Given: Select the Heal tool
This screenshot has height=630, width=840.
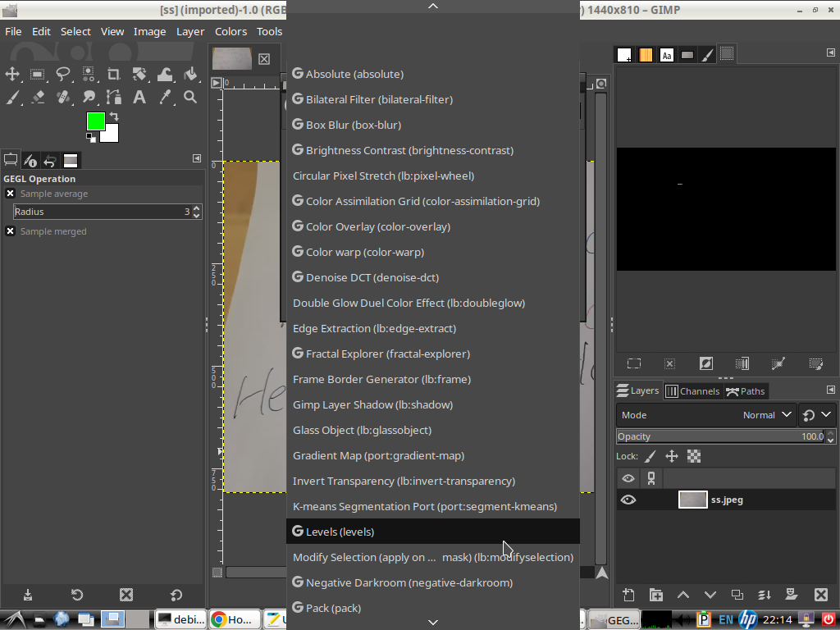Looking at the screenshot, I should [x=63, y=97].
